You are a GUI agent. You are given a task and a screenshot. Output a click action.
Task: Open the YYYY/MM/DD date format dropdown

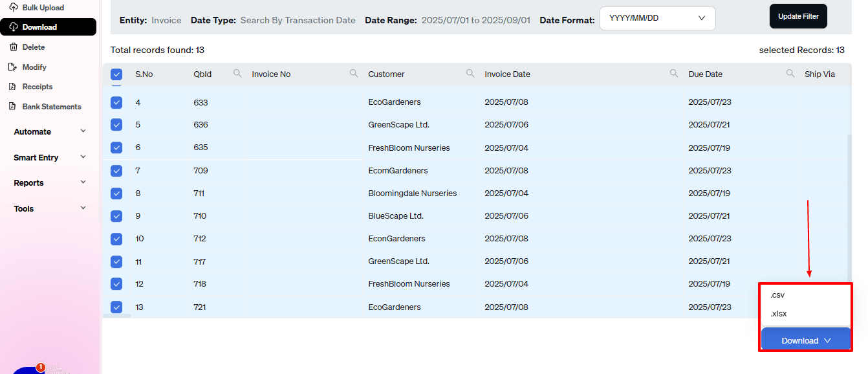click(656, 18)
